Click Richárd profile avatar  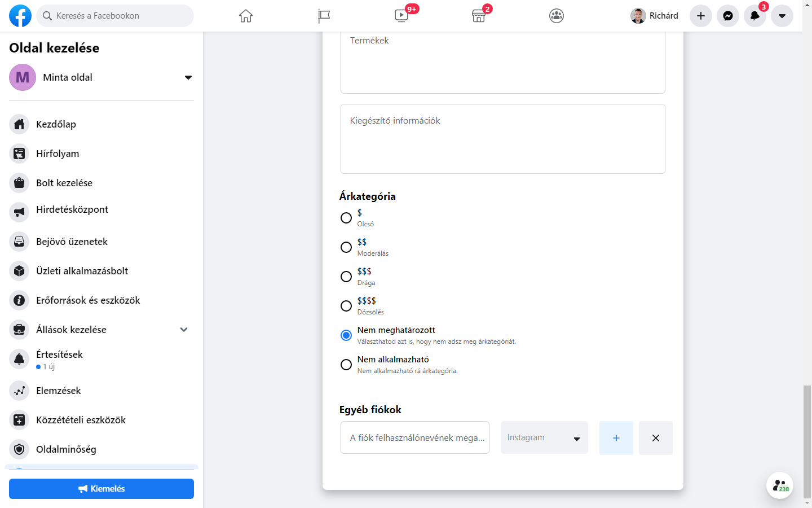pos(638,16)
